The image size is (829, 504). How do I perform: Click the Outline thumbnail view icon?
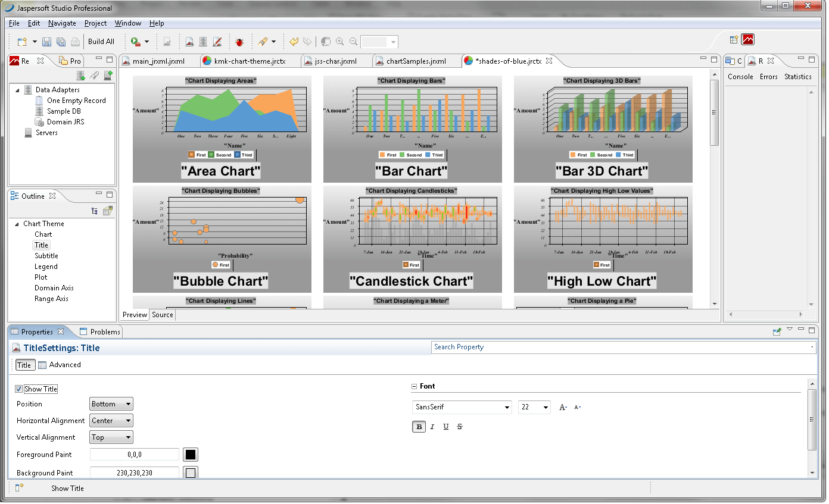point(107,211)
